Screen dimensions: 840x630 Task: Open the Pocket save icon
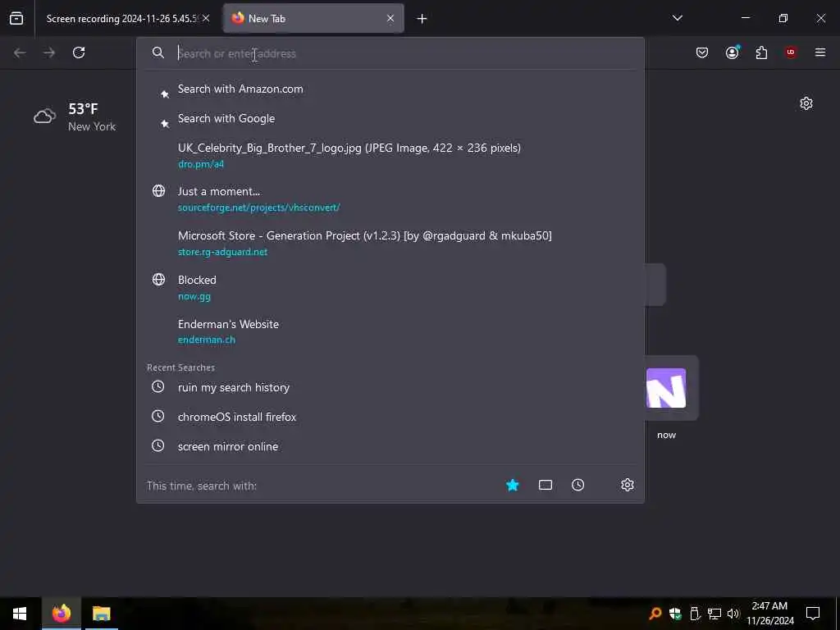pos(702,52)
